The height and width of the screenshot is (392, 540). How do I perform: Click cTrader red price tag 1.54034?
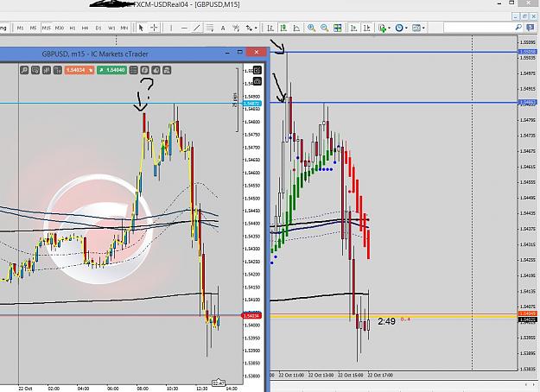click(252, 316)
